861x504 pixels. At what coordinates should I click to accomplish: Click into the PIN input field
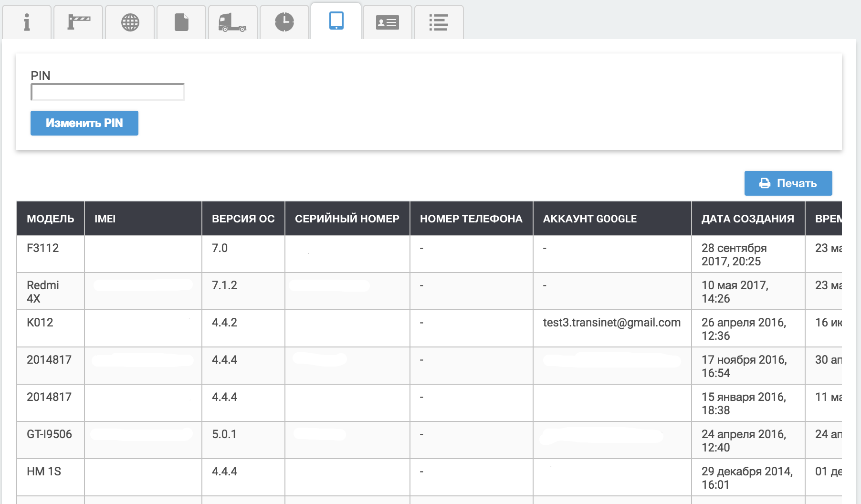coord(108,92)
